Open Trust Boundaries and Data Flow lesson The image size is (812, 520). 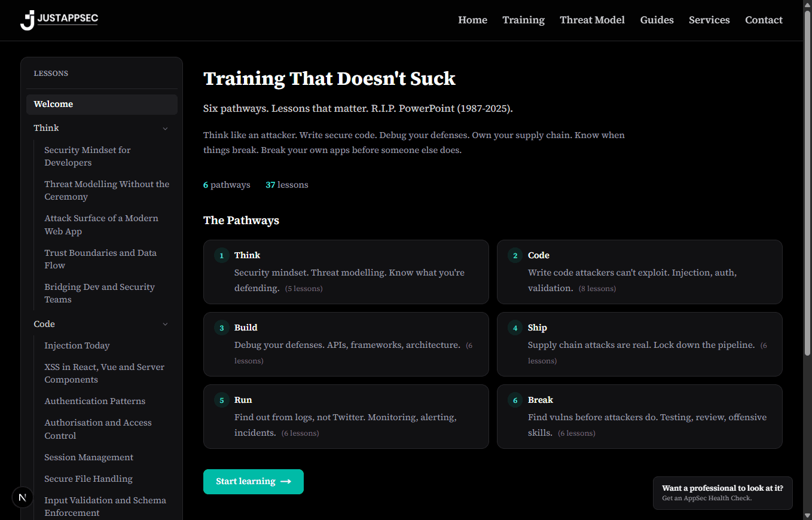[100, 259]
